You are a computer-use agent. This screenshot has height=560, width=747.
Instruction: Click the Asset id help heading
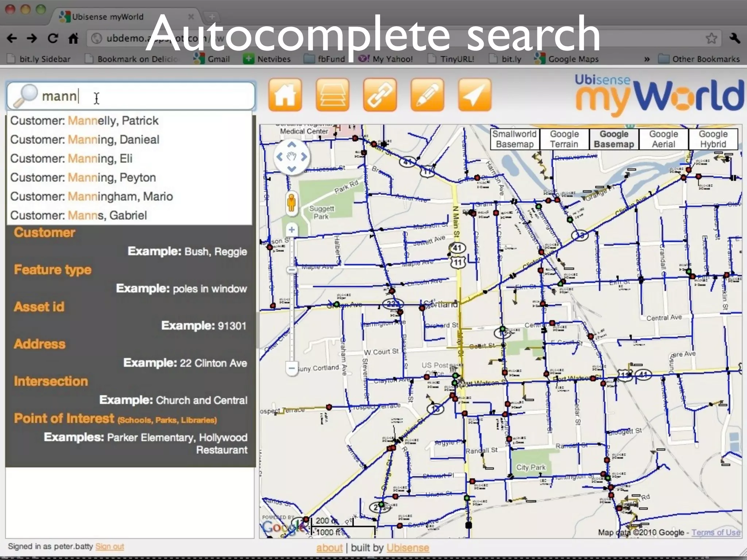[39, 307]
